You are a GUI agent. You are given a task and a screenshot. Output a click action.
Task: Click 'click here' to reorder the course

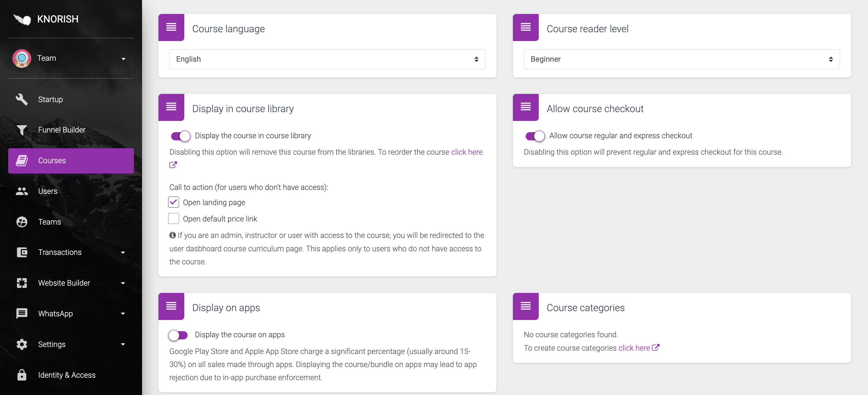click(467, 152)
